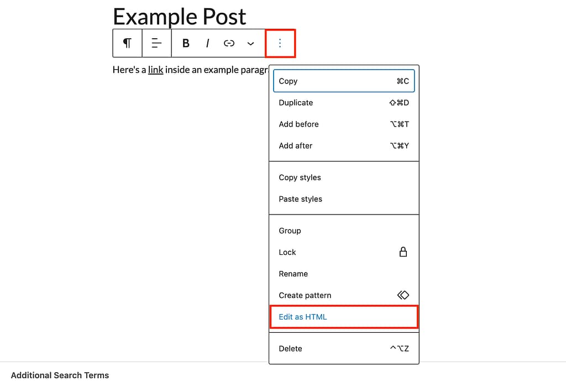Select Copy styles

[300, 177]
